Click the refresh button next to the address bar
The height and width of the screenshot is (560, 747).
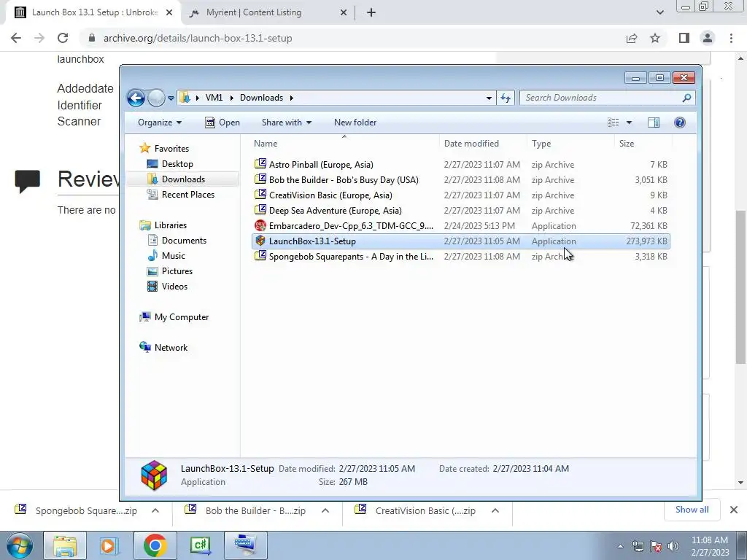[x=506, y=98]
